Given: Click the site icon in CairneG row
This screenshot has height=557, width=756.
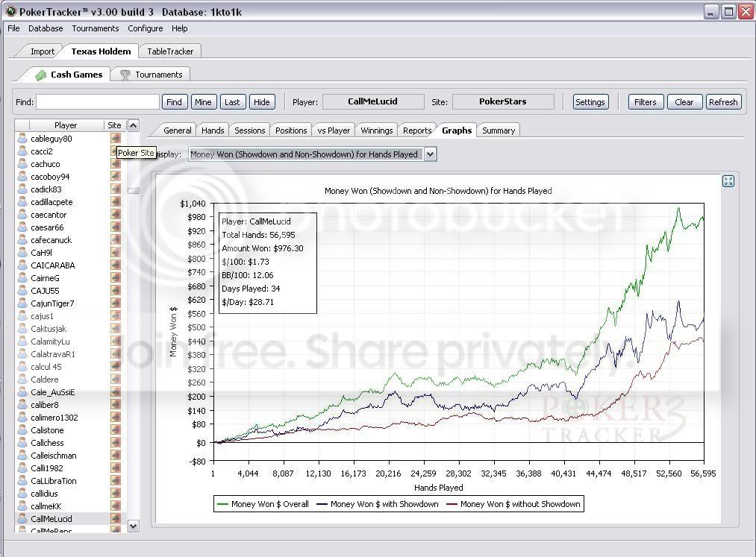Looking at the screenshot, I should click(115, 277).
